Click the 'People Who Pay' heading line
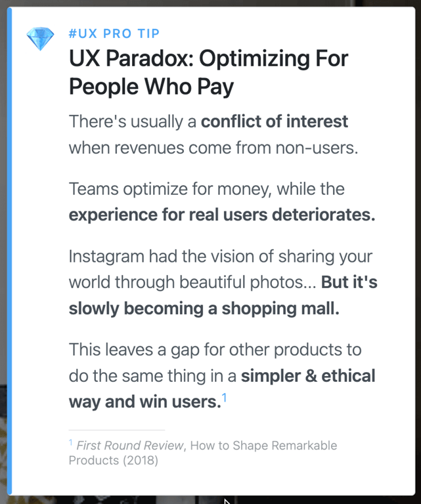Viewport: 421px width, 504px height. pyautogui.click(x=151, y=87)
